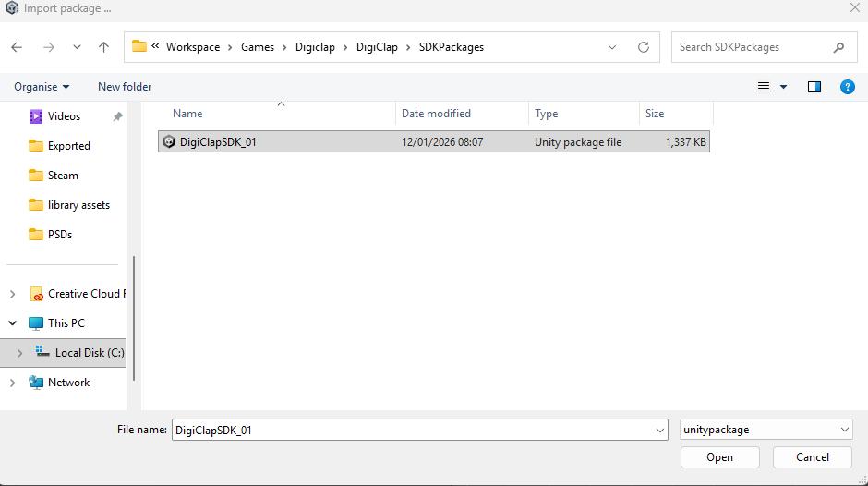The height and width of the screenshot is (486, 868).
Task: Open the Organise menu
Action: [x=42, y=87]
